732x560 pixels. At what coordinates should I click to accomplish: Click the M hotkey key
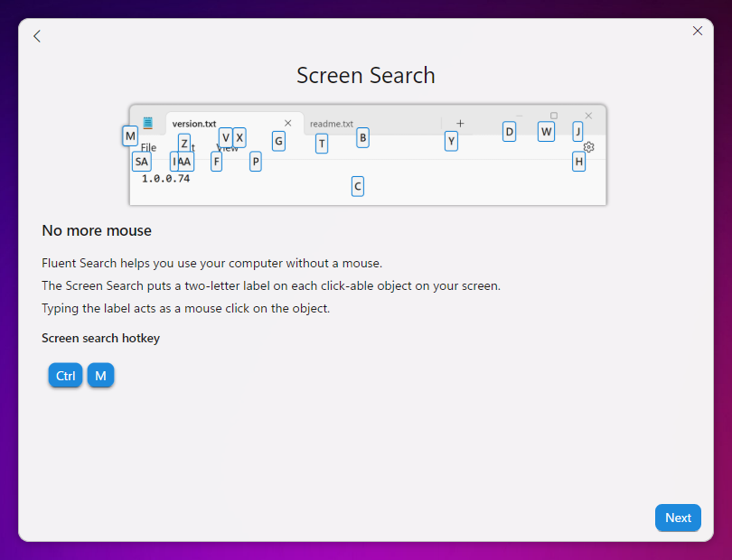[101, 375]
